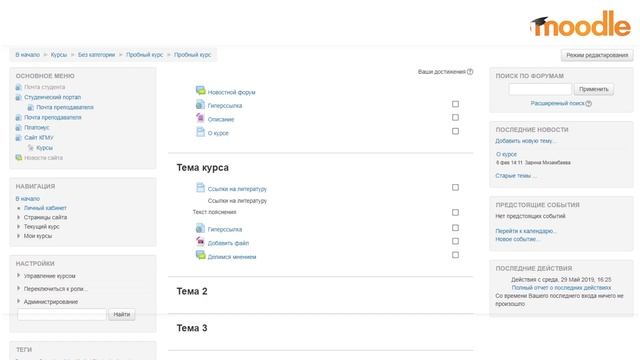Tick Гиперссылка checkbox in Тема курса section
Viewport: 640px width, 360px height.
456,228
